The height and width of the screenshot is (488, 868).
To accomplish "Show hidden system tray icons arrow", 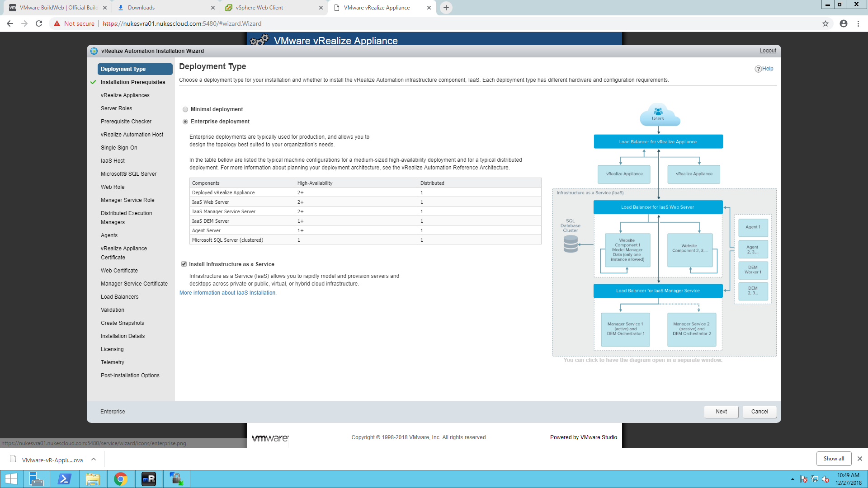I will point(793,479).
